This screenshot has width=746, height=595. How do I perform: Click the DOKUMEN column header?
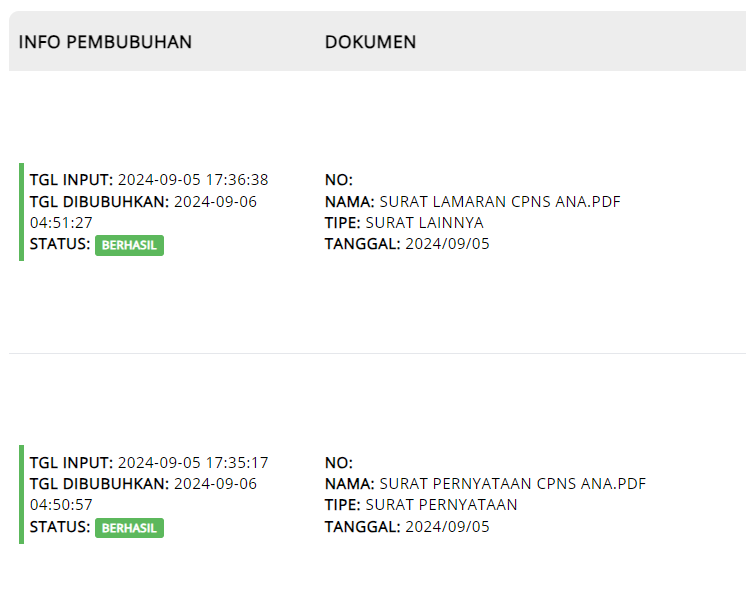point(370,42)
